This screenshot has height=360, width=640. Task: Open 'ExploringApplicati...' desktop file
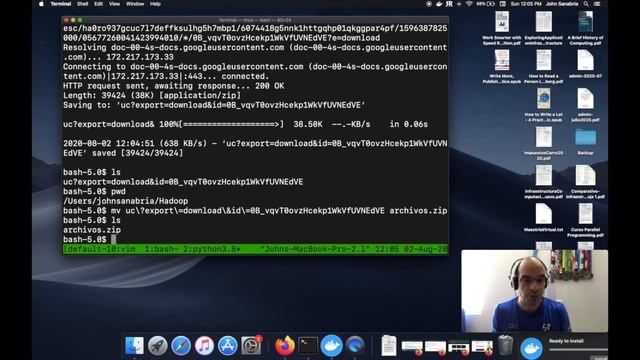[x=544, y=28]
